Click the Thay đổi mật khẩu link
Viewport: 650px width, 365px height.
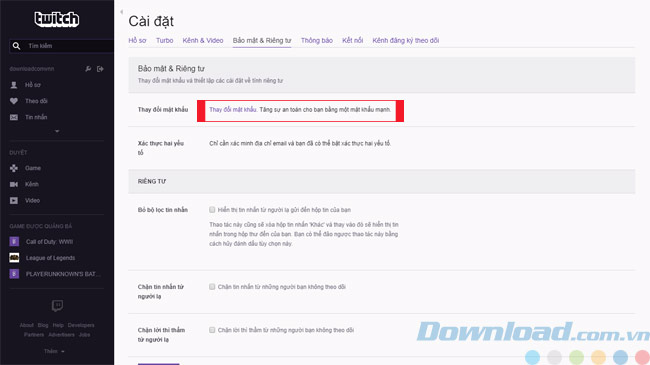(233, 110)
